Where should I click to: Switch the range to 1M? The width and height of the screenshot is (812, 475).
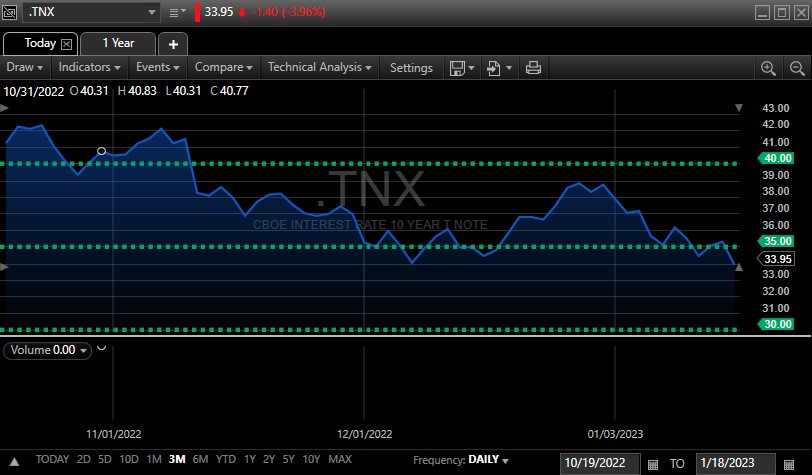pyautogui.click(x=153, y=460)
